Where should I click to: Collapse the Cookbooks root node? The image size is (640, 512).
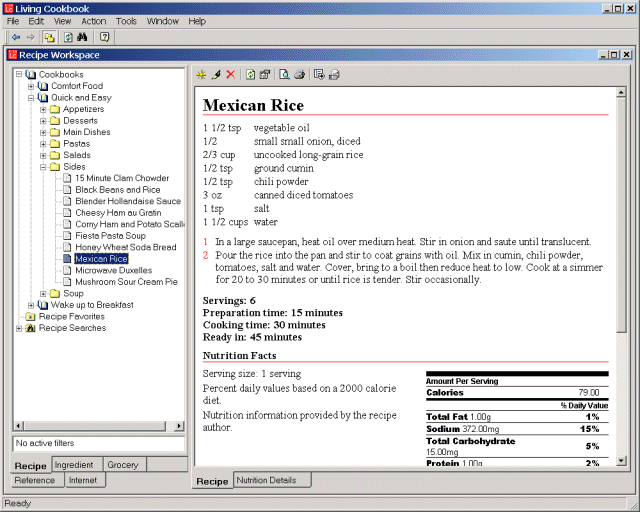click(19, 74)
